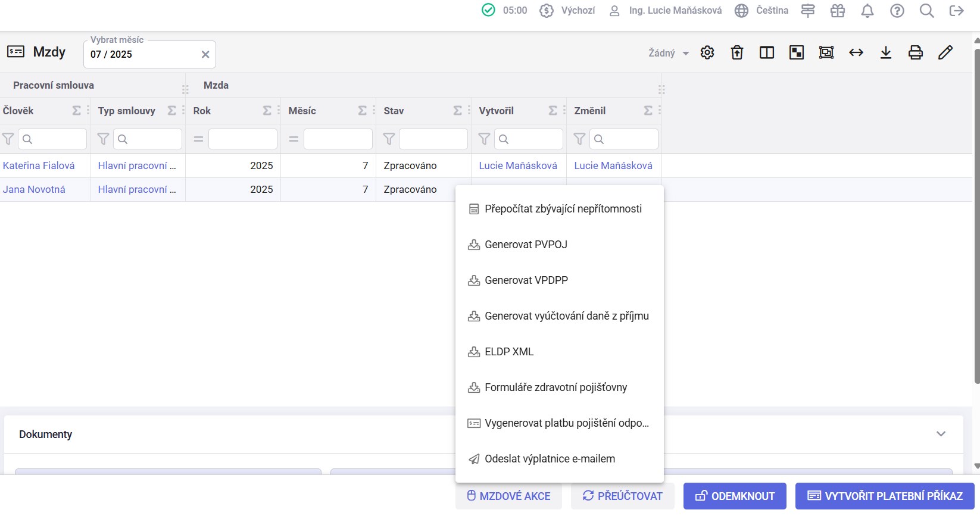Click the pencil edit icon
980x516 pixels.
coord(945,52)
